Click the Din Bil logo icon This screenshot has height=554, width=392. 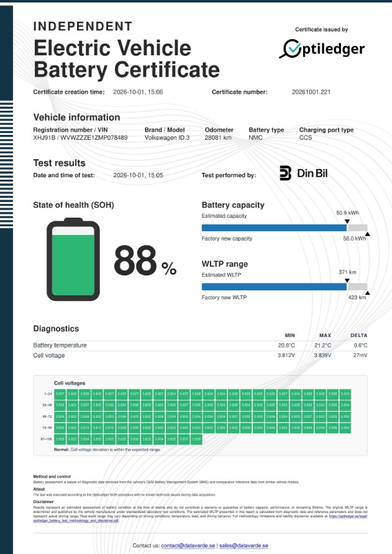pyautogui.click(x=286, y=173)
